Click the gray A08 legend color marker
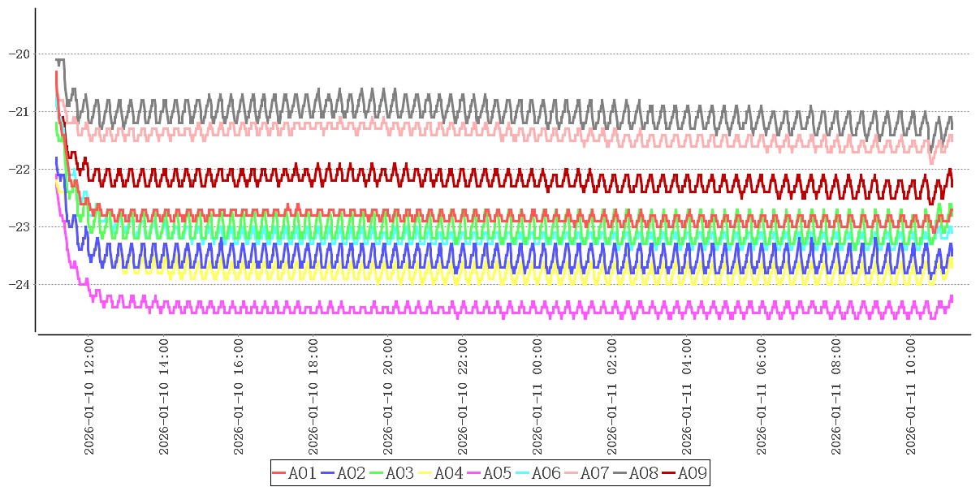Viewport: 980px width, 487px height. (x=620, y=473)
